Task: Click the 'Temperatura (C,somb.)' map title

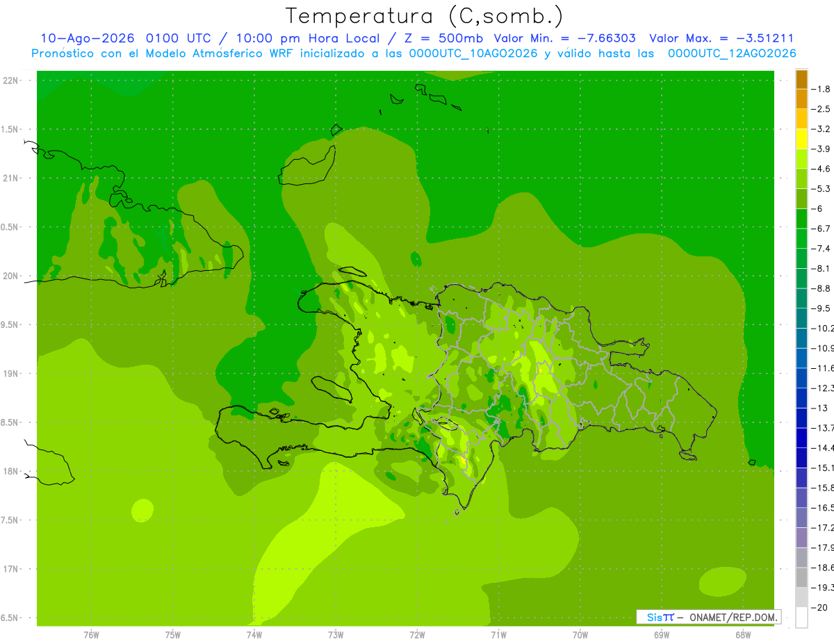Action: click(x=425, y=16)
